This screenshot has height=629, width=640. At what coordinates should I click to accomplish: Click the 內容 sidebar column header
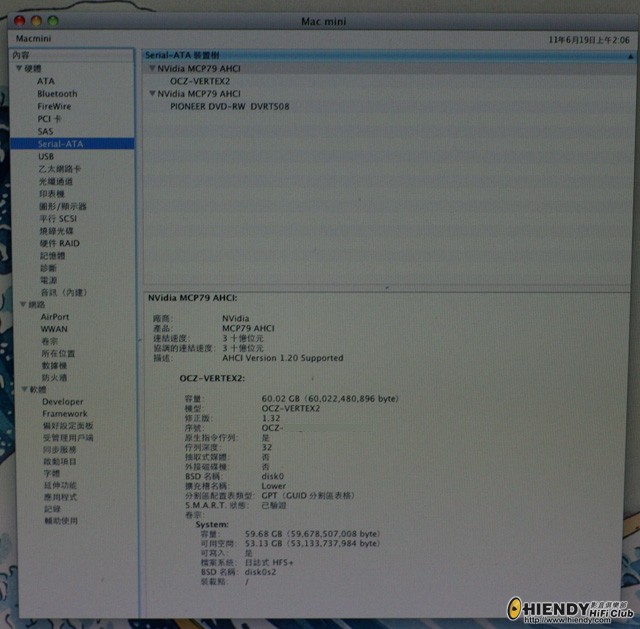click(72, 55)
